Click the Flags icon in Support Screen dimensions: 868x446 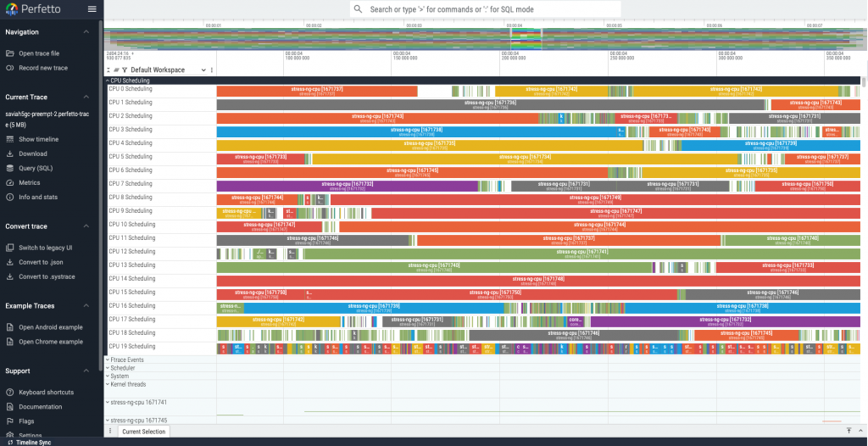[10, 421]
